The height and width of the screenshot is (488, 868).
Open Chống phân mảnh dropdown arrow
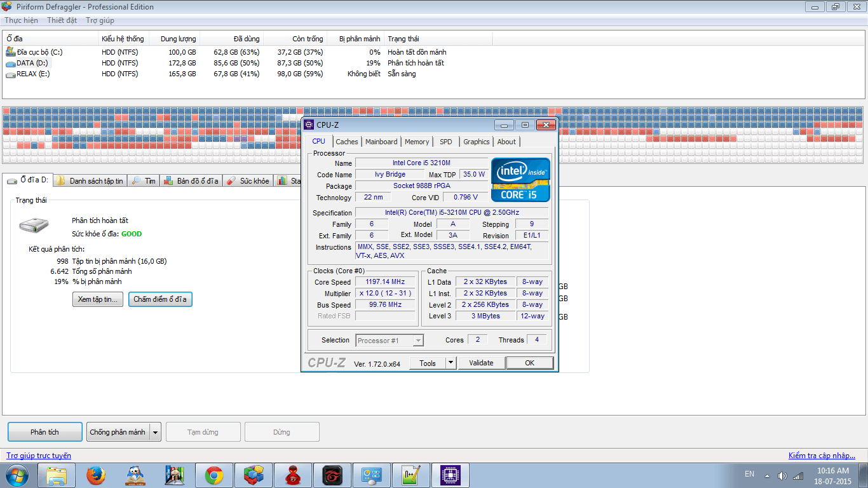[x=155, y=432]
